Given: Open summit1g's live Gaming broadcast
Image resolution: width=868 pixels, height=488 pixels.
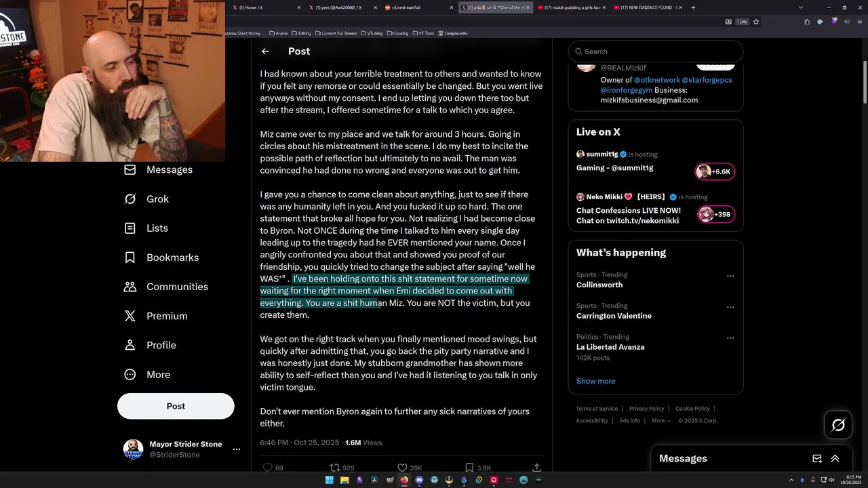Looking at the screenshot, I should [614, 168].
